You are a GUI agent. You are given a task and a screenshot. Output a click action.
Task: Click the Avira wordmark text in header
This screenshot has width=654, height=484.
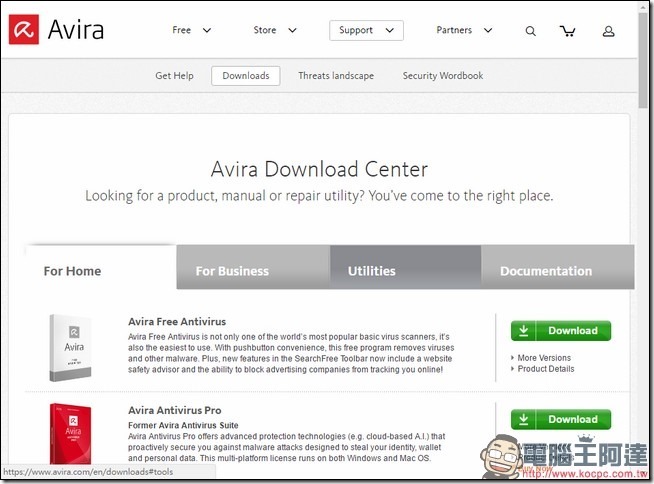[x=75, y=30]
